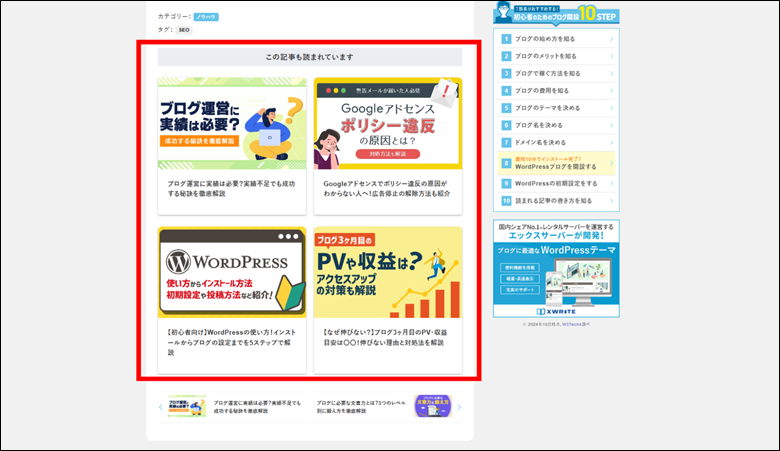Image resolution: width=780 pixels, height=451 pixels.
Task: Click chevron beside ドメイン名を決める
Action: (611, 142)
